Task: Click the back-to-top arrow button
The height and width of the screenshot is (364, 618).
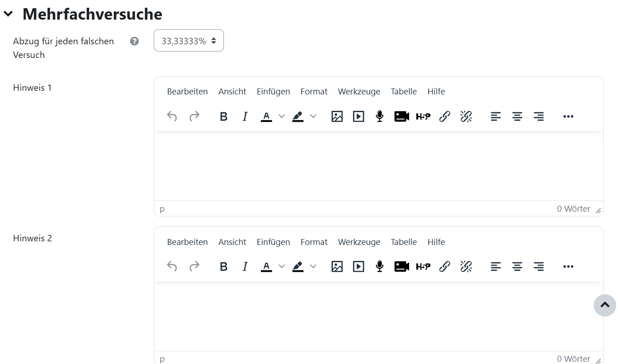Action: pos(605,305)
